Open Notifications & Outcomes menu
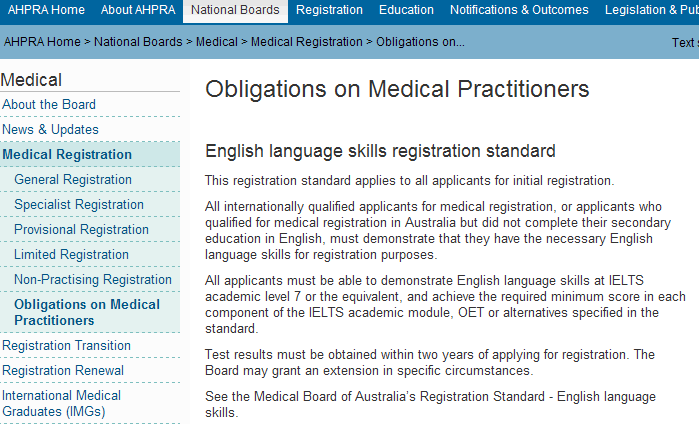This screenshot has height=447, width=700. click(519, 10)
